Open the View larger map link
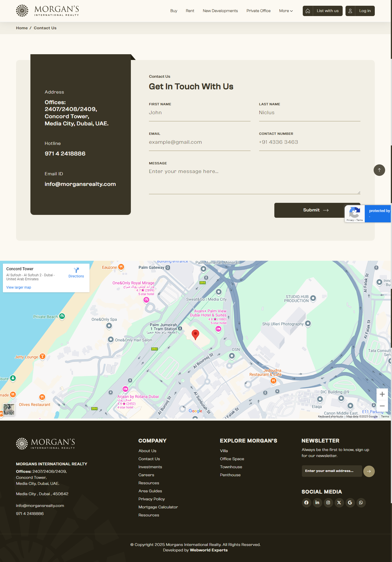 coord(19,287)
